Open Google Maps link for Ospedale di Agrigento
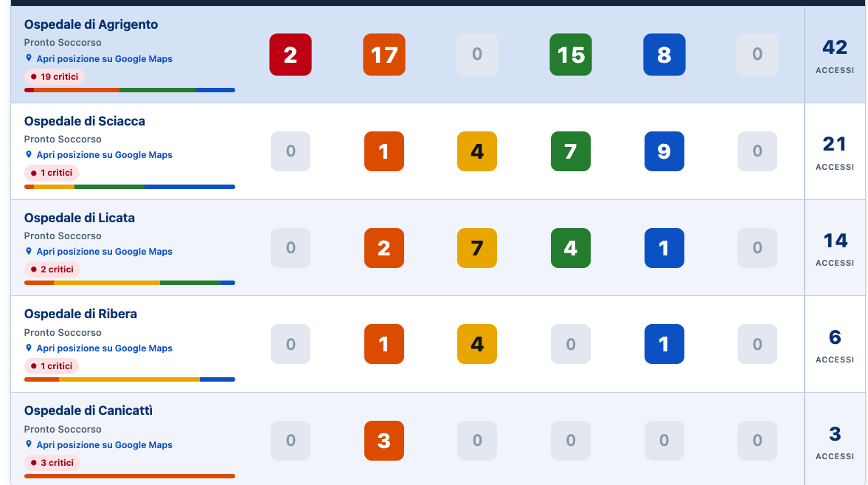This screenshot has height=485, width=868. 104,59
